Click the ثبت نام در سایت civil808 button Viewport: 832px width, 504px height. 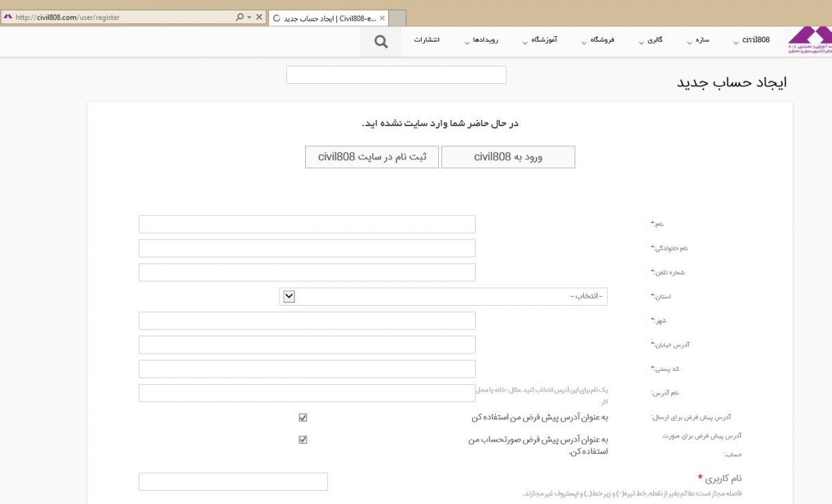click(372, 157)
